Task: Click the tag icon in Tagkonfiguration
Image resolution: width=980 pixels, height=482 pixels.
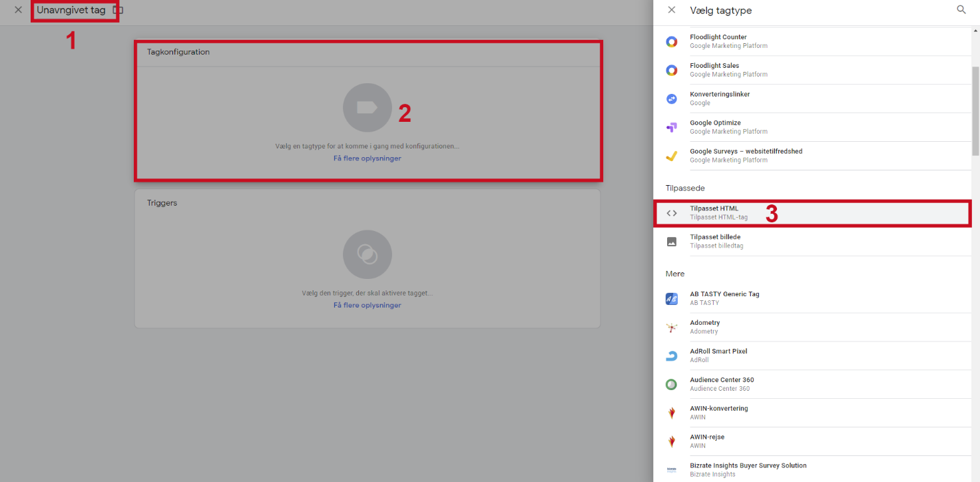Action: click(367, 108)
